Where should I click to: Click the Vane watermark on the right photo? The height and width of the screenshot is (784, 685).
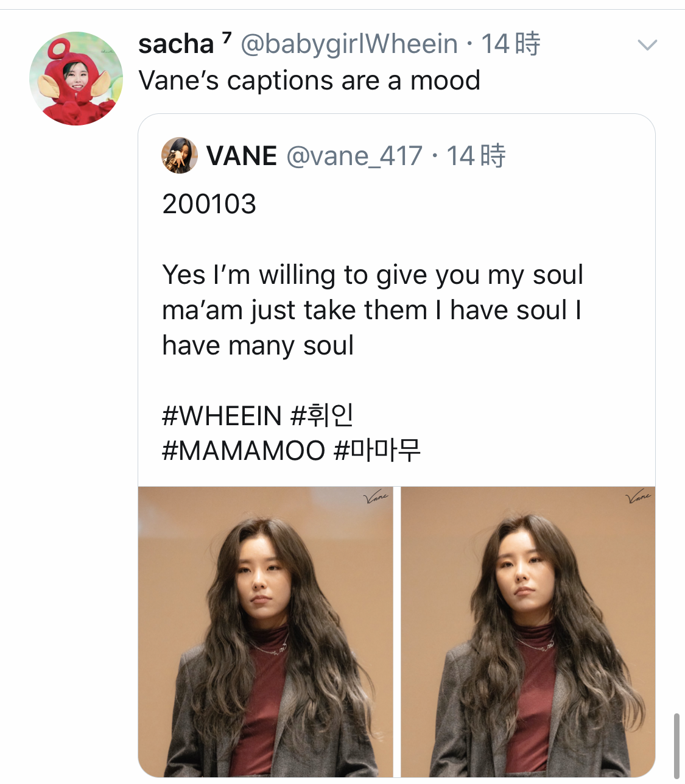click(x=638, y=497)
